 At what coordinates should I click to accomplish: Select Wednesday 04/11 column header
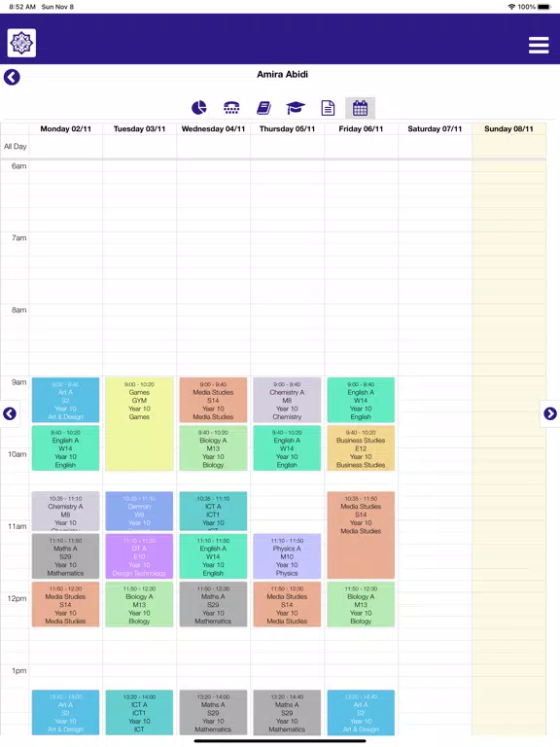(213, 128)
